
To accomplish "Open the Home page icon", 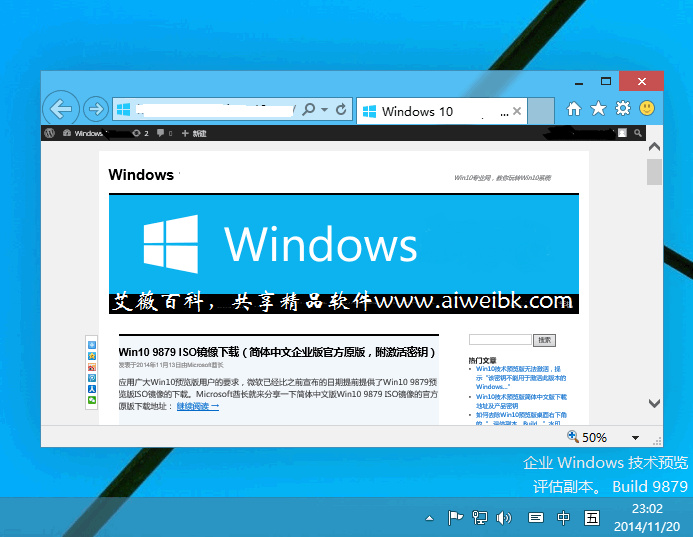I will coord(574,108).
